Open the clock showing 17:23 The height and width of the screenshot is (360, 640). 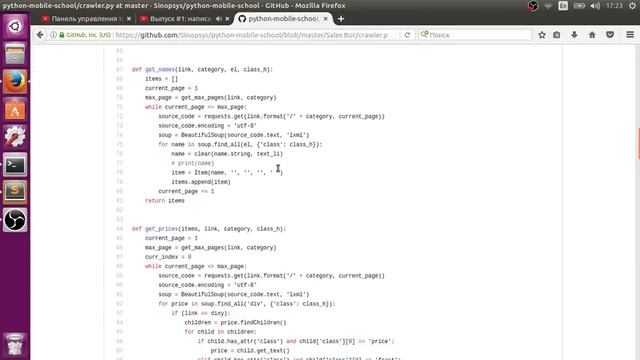click(x=614, y=6)
